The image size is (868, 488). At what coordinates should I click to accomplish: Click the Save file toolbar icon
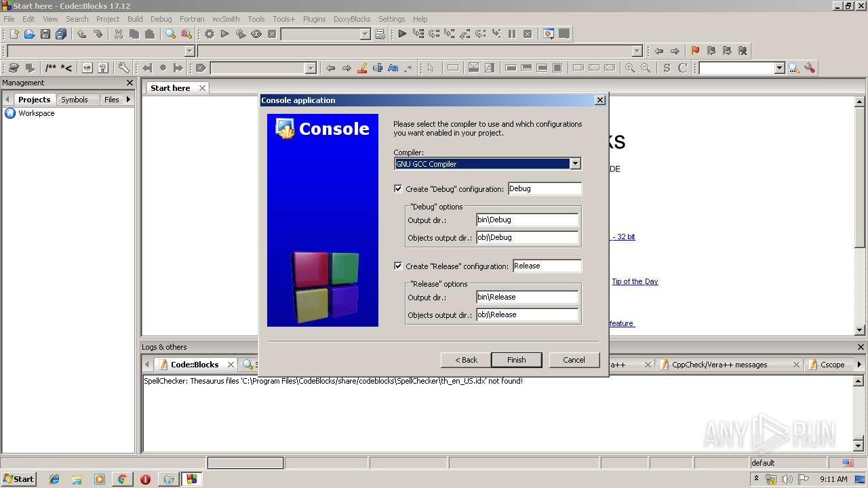45,34
